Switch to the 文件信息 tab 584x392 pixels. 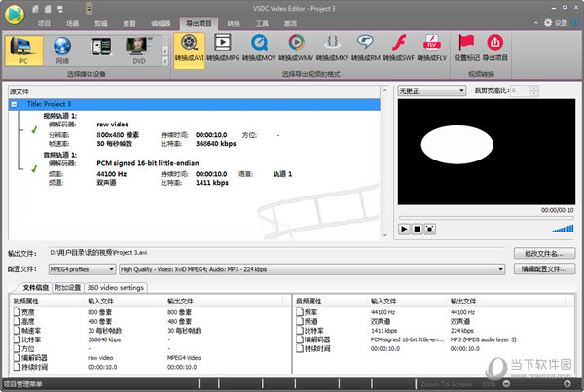tap(35, 287)
